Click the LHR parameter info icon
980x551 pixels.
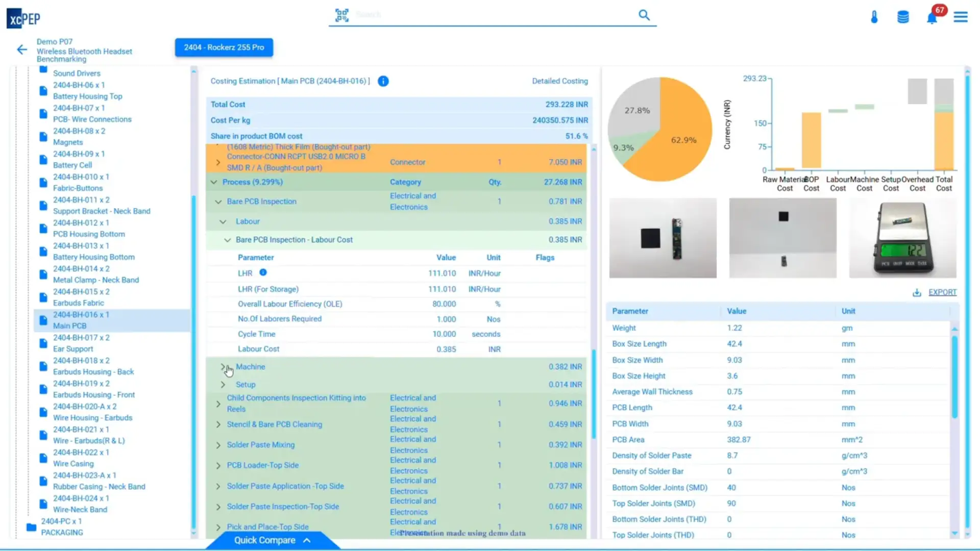(x=263, y=272)
